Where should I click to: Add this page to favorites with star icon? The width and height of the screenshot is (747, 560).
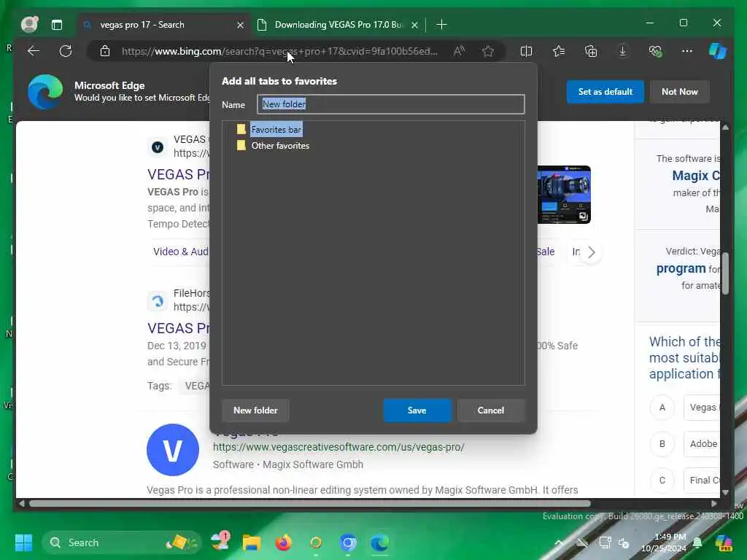(x=488, y=51)
